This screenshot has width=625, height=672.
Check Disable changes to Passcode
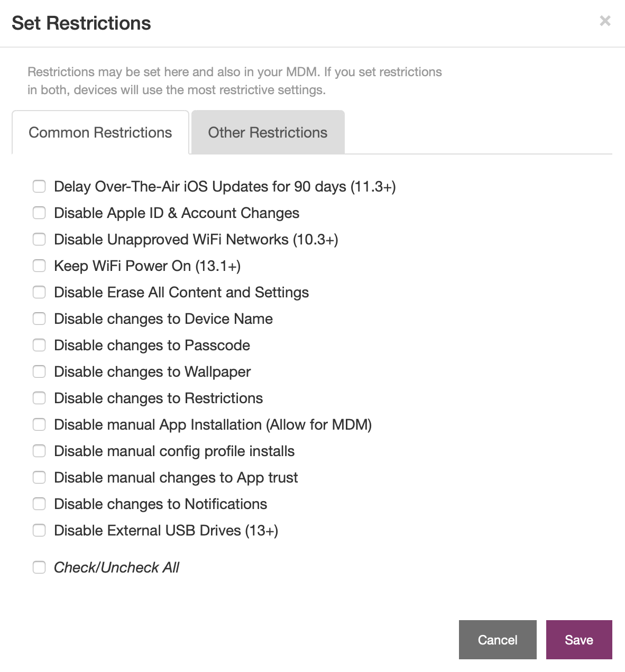click(39, 345)
